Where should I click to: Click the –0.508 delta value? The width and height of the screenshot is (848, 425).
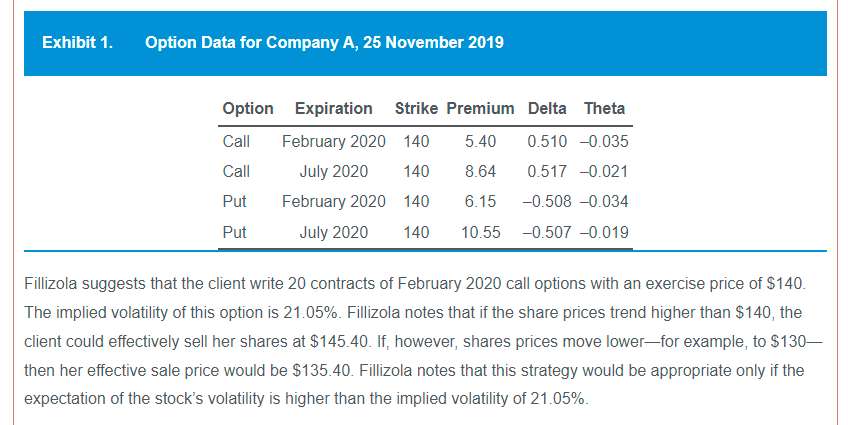(543, 202)
